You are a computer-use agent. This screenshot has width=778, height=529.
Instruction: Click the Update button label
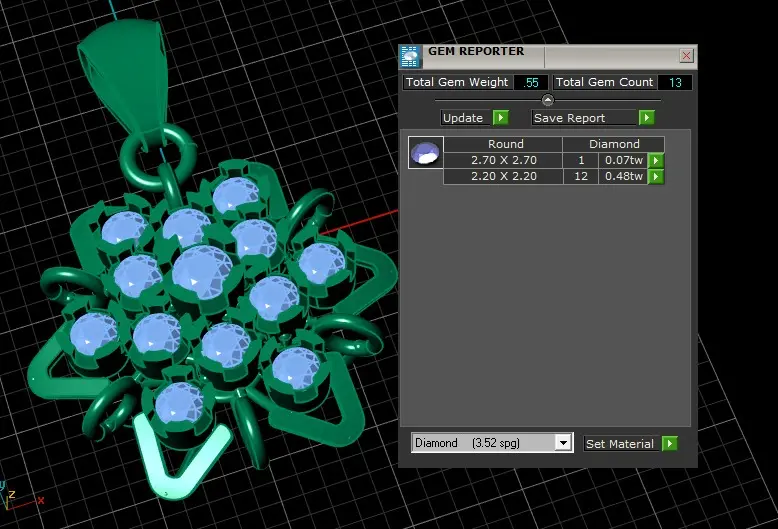(x=463, y=118)
